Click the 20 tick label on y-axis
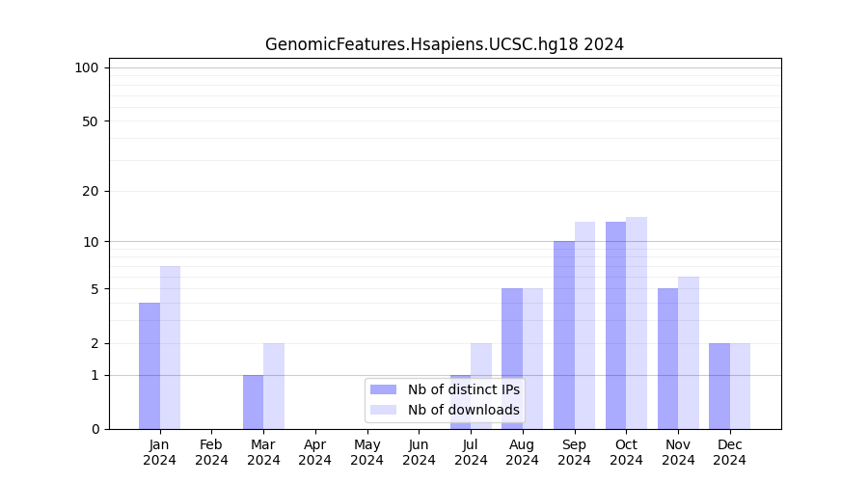This screenshot has height=482, width=868. 91,191
